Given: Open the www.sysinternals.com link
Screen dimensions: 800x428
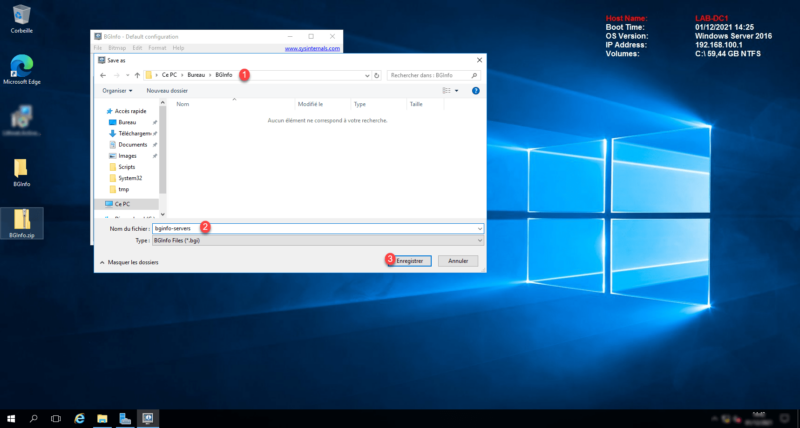Looking at the screenshot, I should 312,48.
